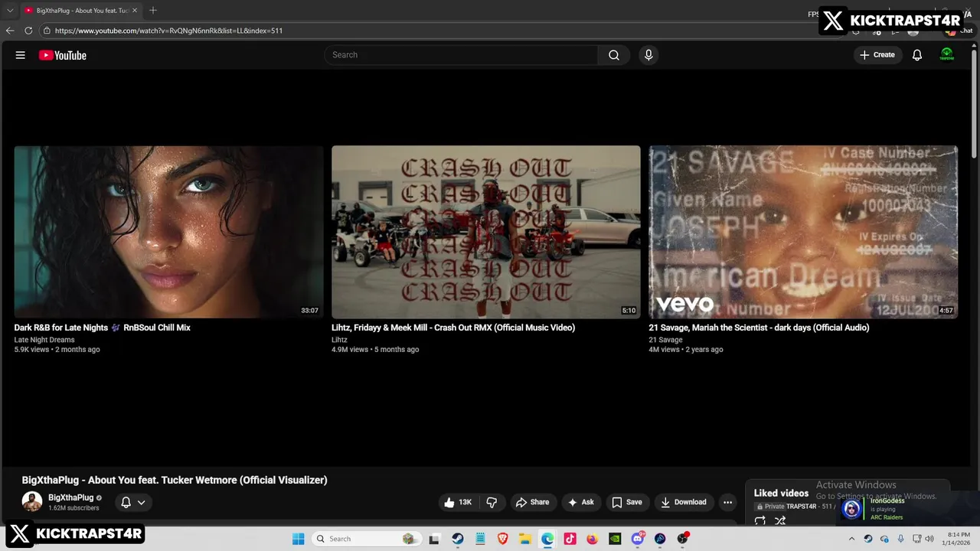Open the volume control in the system tray
980x551 pixels.
pos(929,539)
